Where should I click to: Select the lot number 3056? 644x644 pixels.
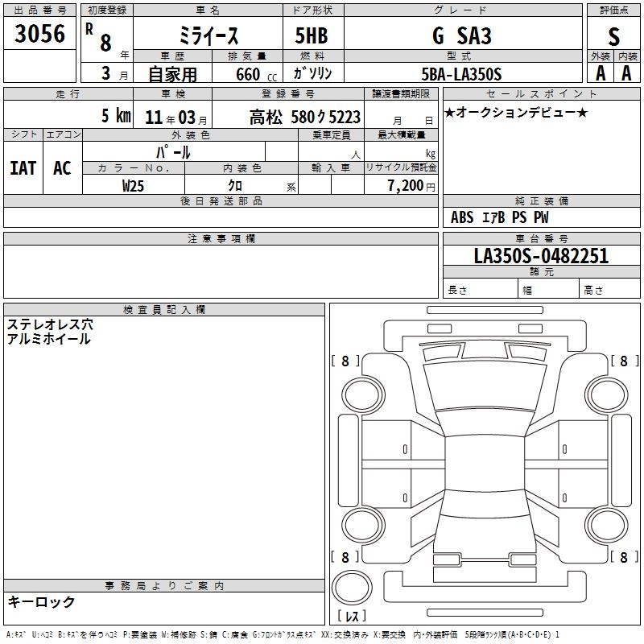[x=40, y=35]
